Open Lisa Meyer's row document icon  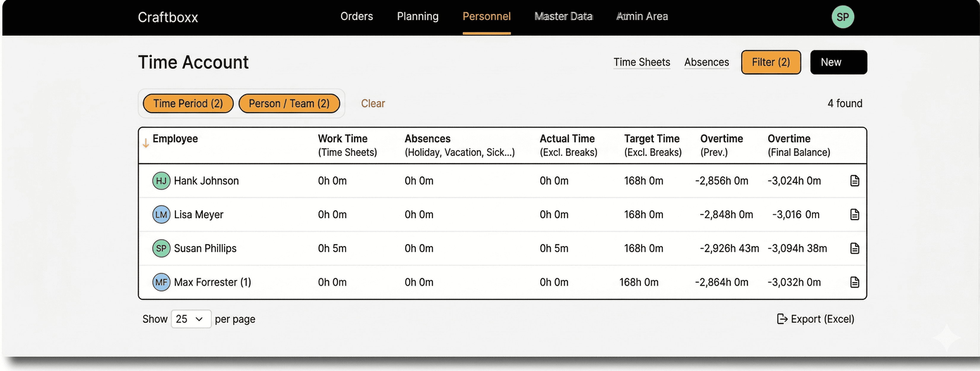coord(854,214)
